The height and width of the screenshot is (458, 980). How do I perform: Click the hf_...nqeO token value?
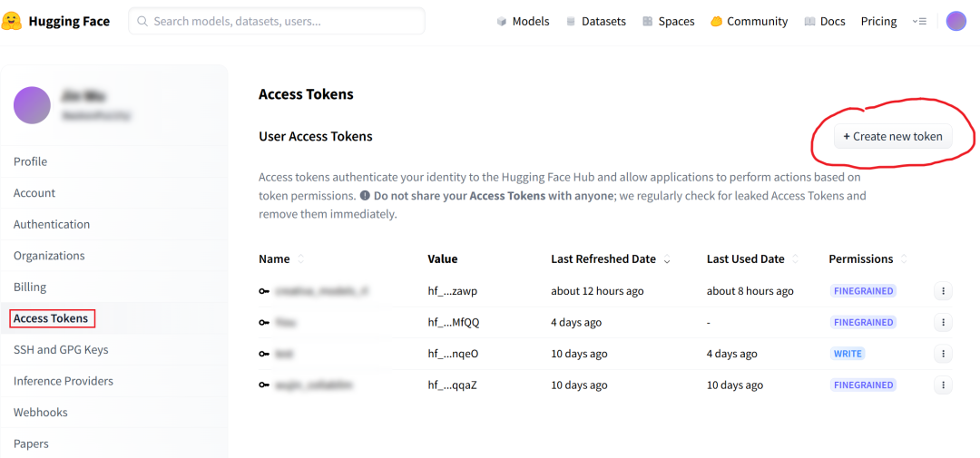pos(453,354)
